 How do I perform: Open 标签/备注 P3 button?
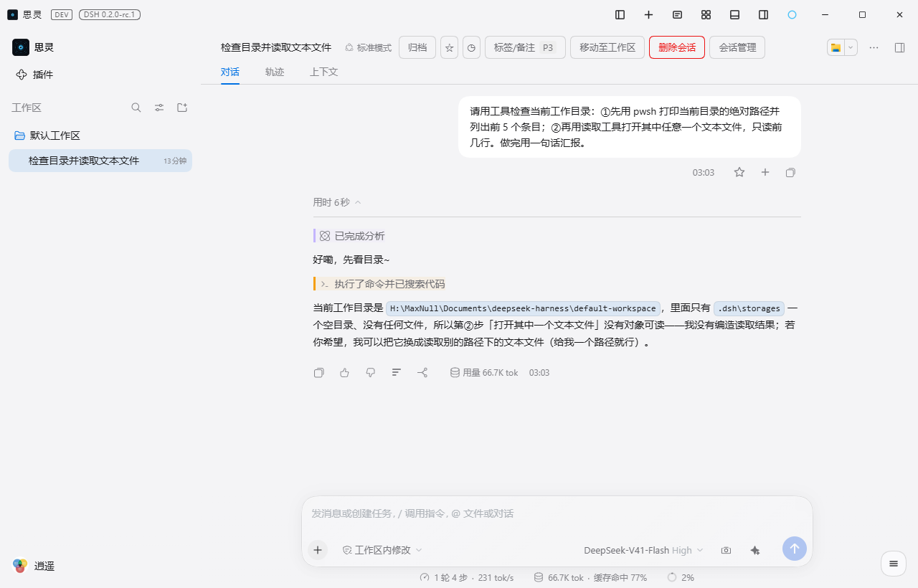coord(525,47)
